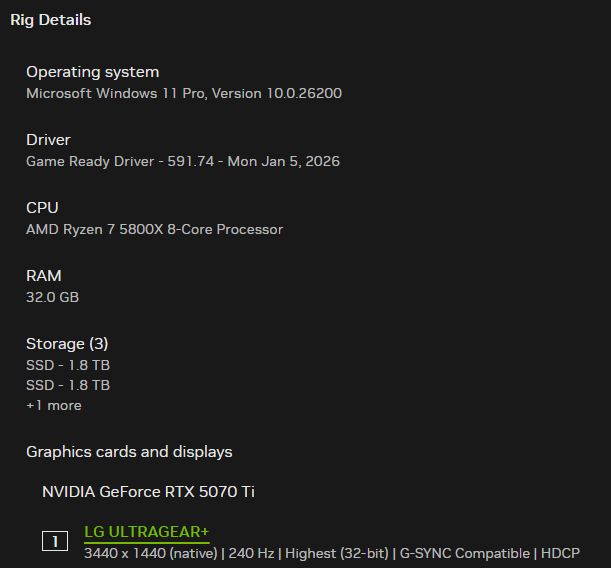Click the Rig Details heading
Image resolution: width=611 pixels, height=568 pixels.
coord(50,20)
